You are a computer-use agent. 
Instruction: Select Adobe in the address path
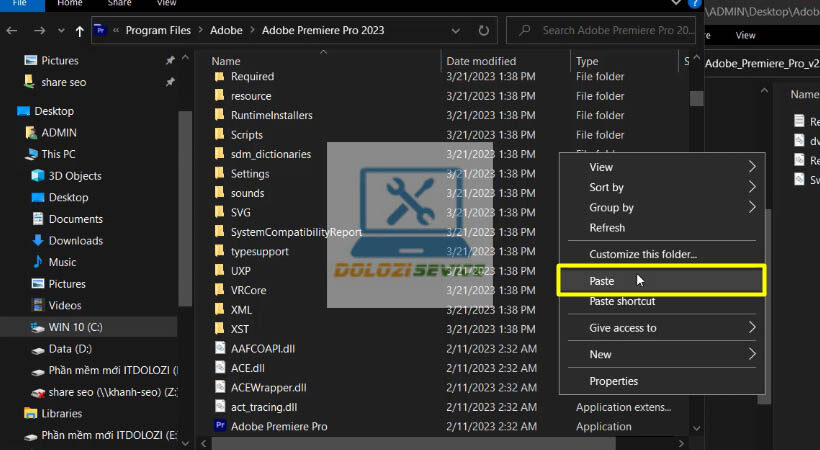226,30
